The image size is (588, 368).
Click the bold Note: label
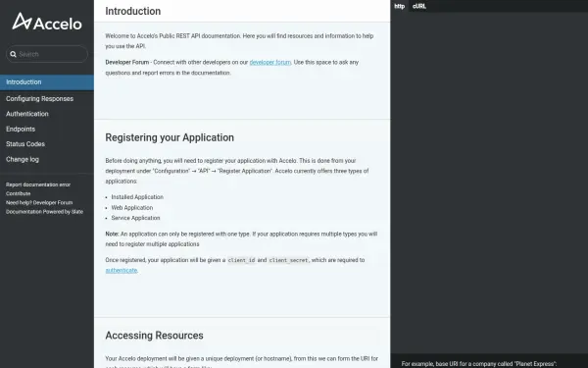[112, 234]
